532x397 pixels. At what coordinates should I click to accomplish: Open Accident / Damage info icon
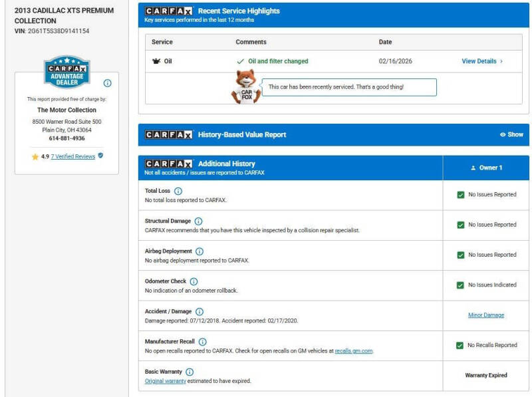[199, 311]
